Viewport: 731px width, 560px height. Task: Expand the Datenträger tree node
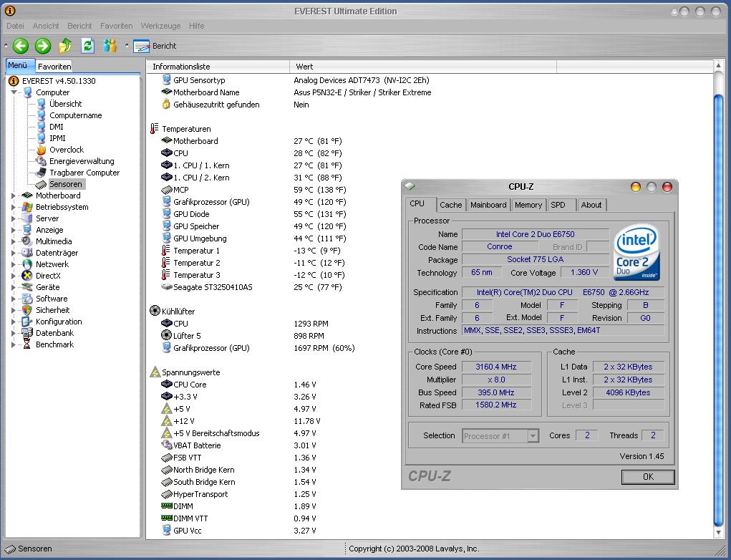click(14, 253)
